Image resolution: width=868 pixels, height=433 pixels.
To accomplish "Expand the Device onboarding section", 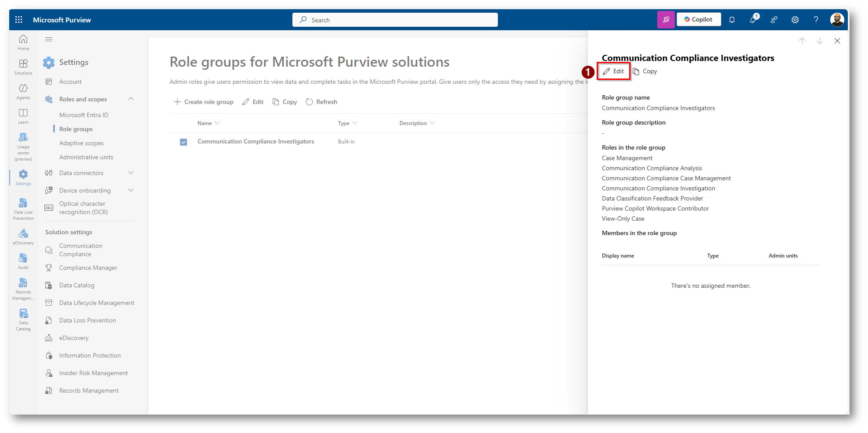I will coord(131,190).
